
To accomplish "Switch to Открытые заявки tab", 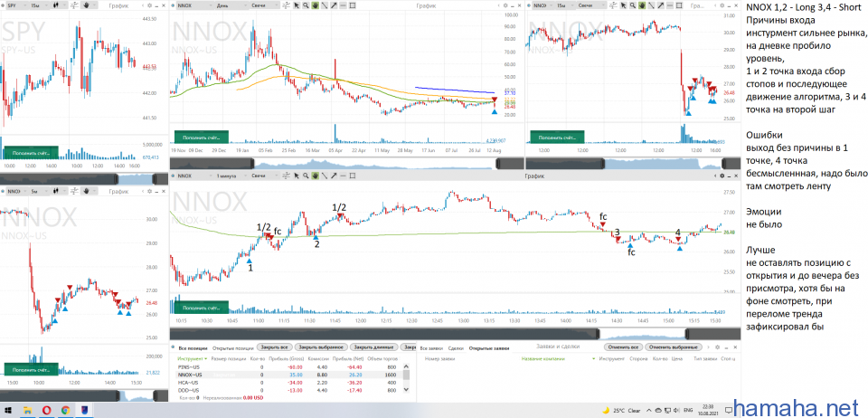I will click(x=489, y=347).
